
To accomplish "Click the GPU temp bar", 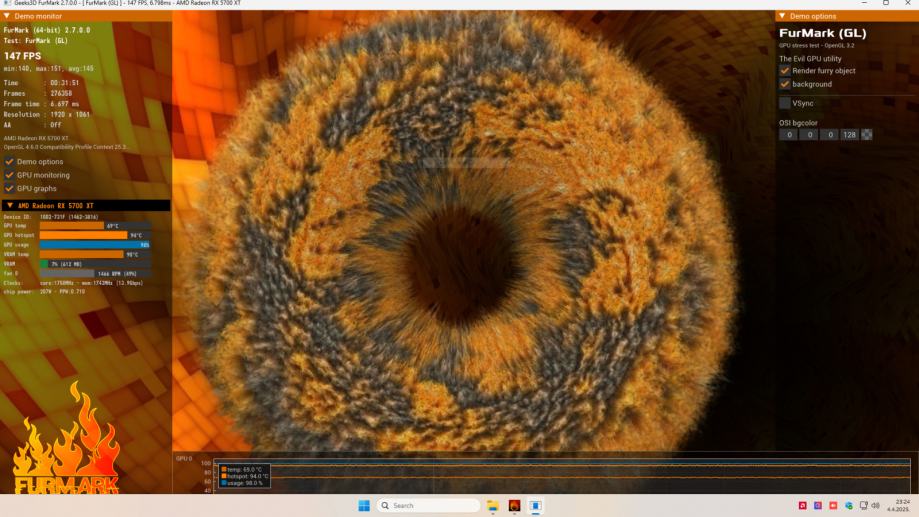I will 95,226.
